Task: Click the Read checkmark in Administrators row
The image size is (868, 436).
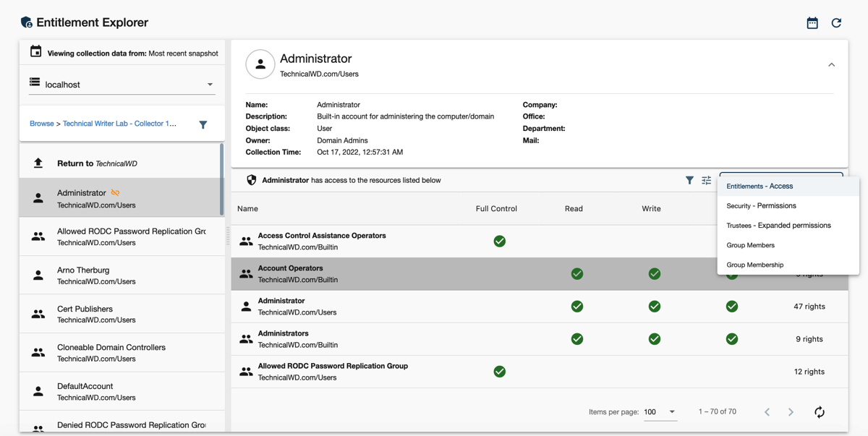Action: point(576,339)
